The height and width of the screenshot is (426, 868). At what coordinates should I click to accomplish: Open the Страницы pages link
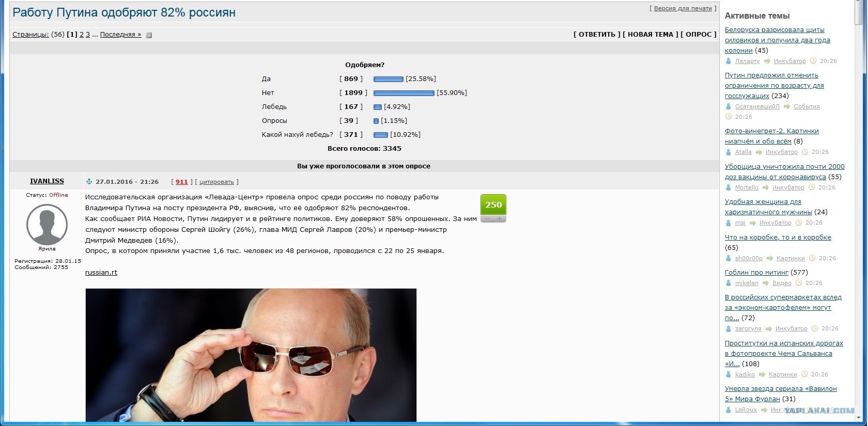tap(30, 35)
